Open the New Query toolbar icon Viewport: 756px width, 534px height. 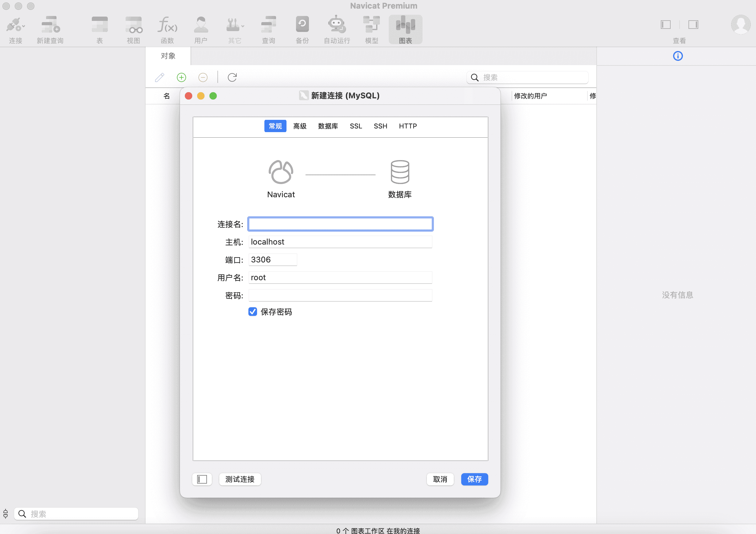(50, 25)
